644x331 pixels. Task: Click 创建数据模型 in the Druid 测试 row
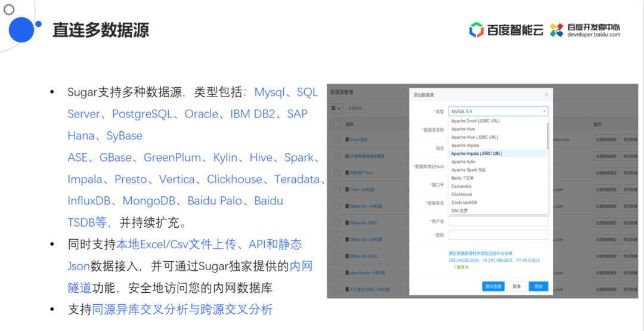606,140
